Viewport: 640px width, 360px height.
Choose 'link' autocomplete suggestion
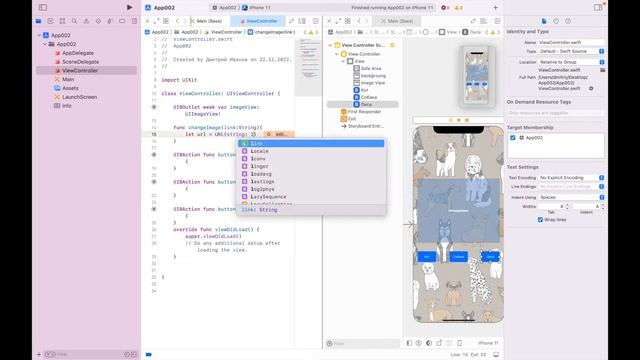tap(311, 143)
